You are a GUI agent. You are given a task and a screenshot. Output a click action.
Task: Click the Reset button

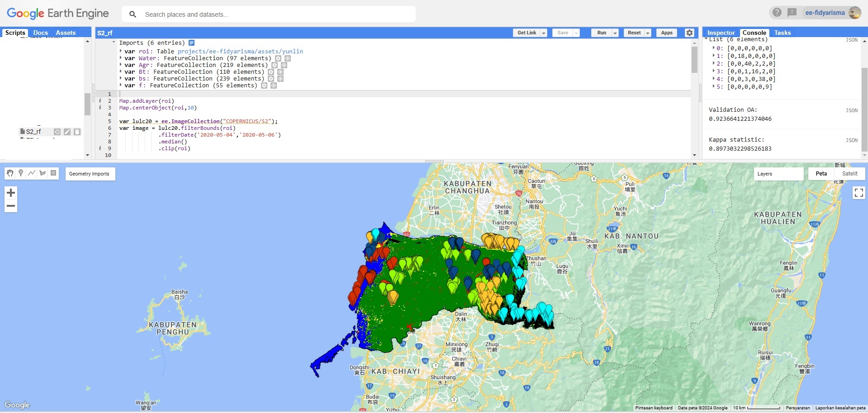634,33
